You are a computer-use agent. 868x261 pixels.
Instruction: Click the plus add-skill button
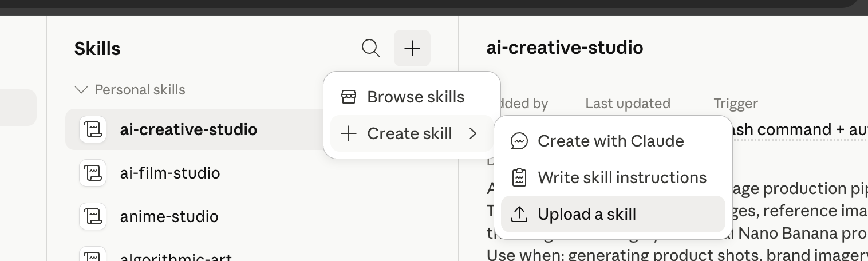click(x=412, y=48)
